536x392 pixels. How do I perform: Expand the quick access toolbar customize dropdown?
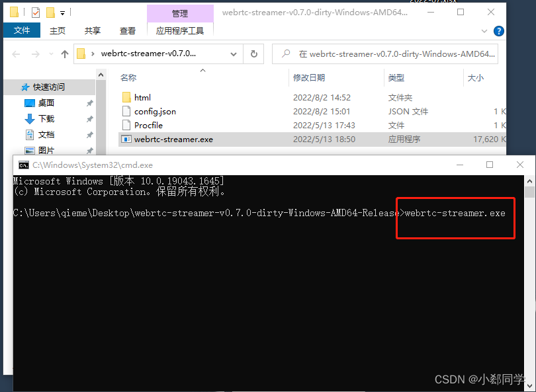click(62, 11)
